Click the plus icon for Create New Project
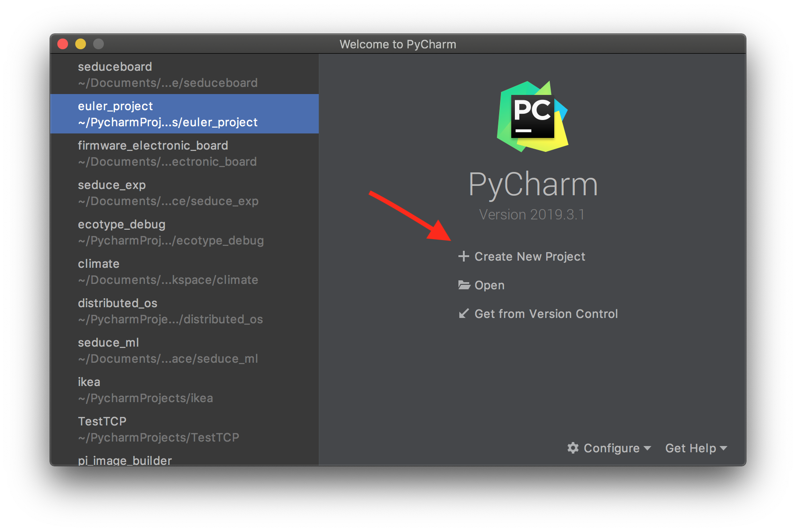The width and height of the screenshot is (796, 532). 463,256
